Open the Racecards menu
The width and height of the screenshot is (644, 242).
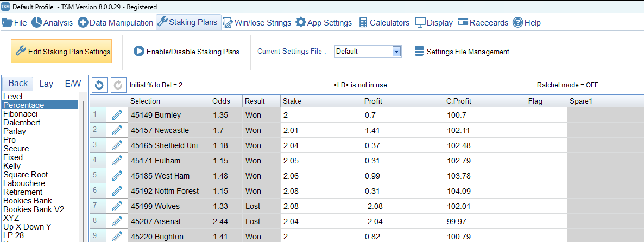point(483,23)
